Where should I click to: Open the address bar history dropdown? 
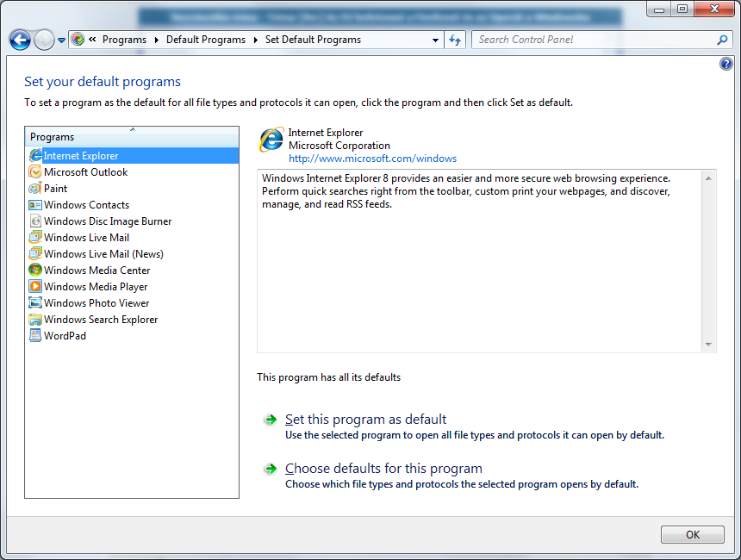(435, 40)
